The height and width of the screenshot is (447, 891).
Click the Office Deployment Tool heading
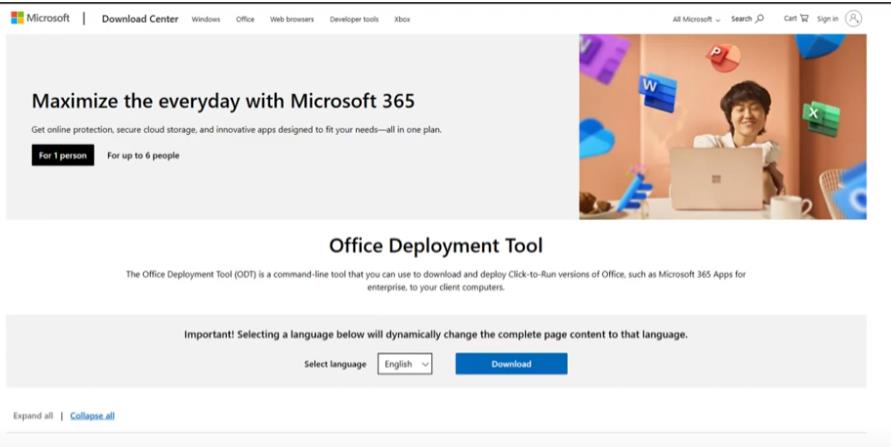(436, 245)
